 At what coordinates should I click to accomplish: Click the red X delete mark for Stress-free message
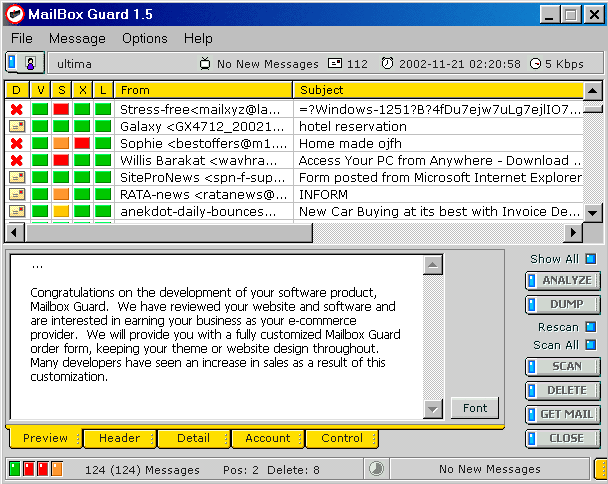point(16,109)
